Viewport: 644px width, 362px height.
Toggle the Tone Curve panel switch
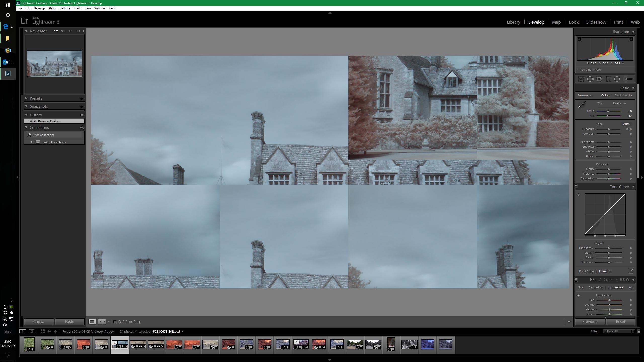576,187
